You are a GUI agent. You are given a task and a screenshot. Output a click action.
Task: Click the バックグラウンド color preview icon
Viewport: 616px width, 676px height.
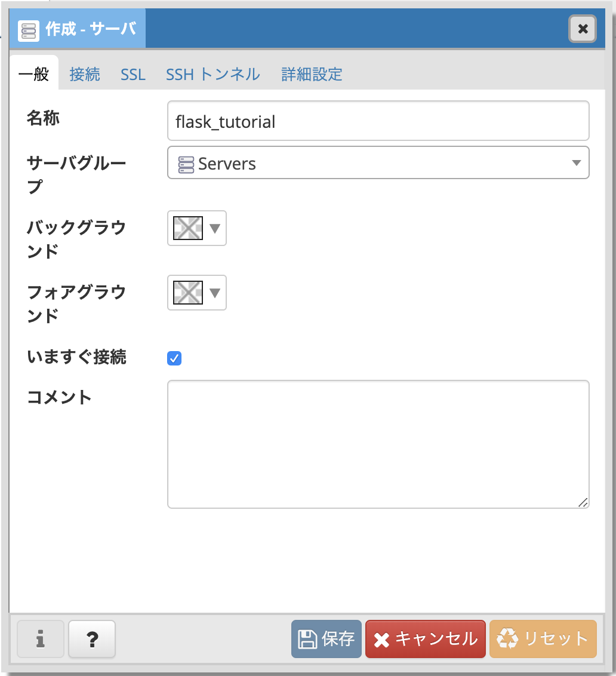point(188,228)
